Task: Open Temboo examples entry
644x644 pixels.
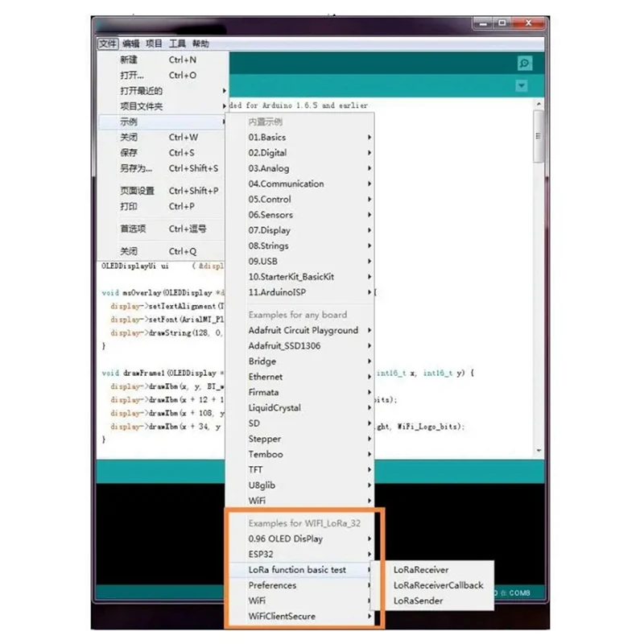Action: (300, 454)
